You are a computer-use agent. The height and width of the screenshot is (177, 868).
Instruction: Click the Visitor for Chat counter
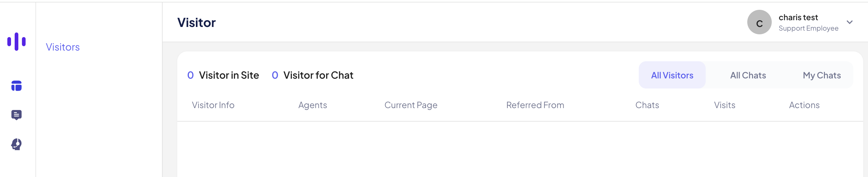click(312, 75)
